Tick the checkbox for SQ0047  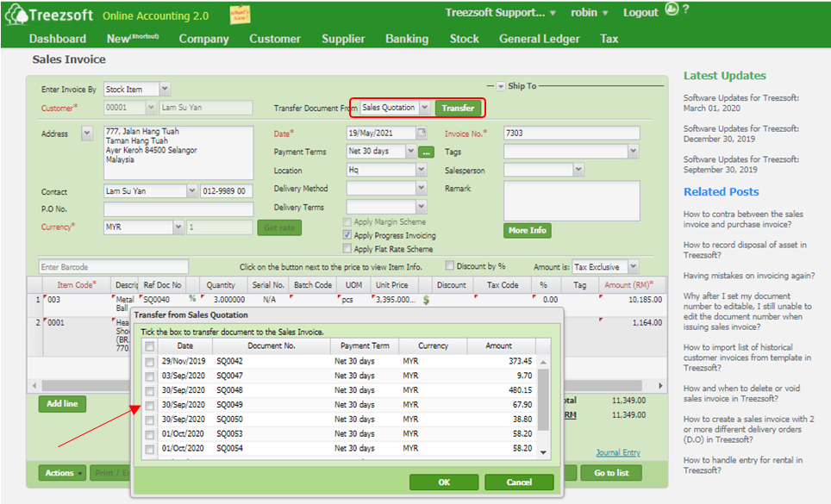click(x=149, y=376)
